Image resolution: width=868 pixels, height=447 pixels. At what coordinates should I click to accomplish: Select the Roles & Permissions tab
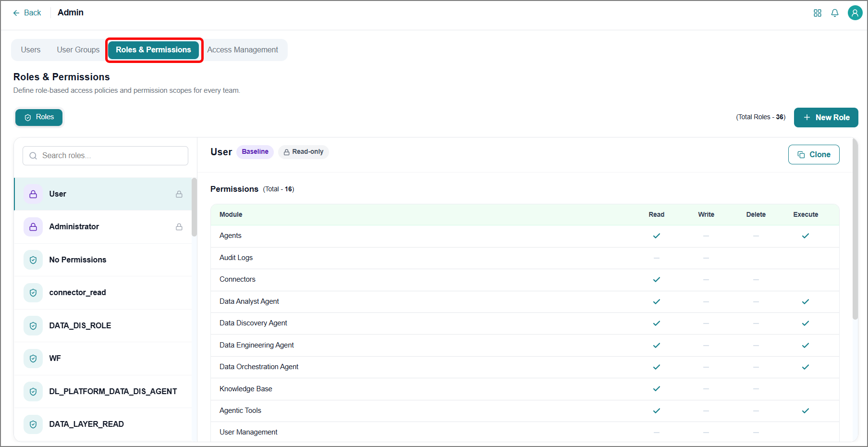point(154,50)
